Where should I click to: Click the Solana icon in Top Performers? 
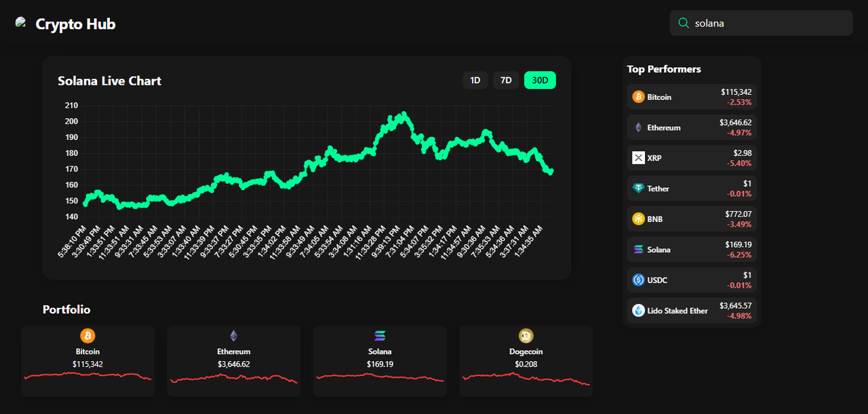pyautogui.click(x=638, y=250)
